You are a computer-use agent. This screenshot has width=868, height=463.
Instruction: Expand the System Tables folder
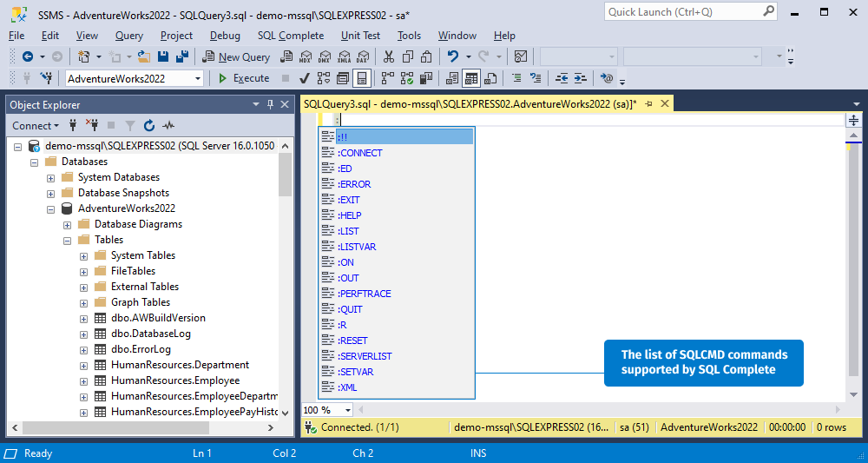83,256
